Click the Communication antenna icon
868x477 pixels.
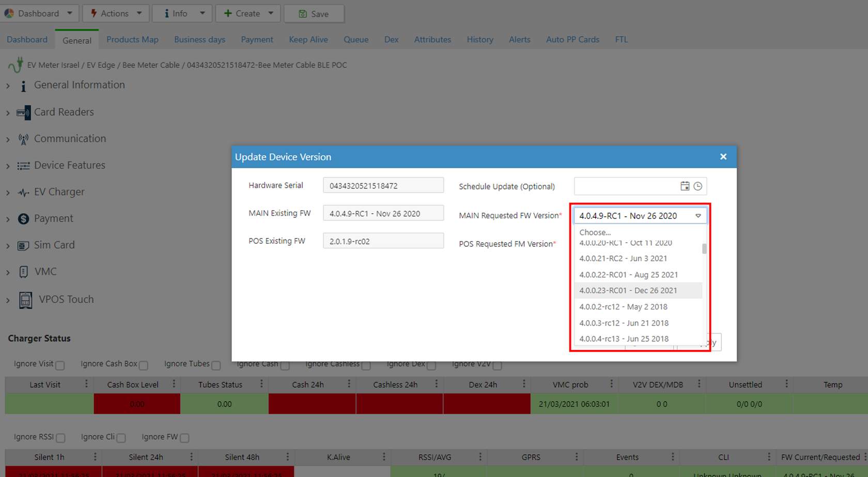pos(23,139)
